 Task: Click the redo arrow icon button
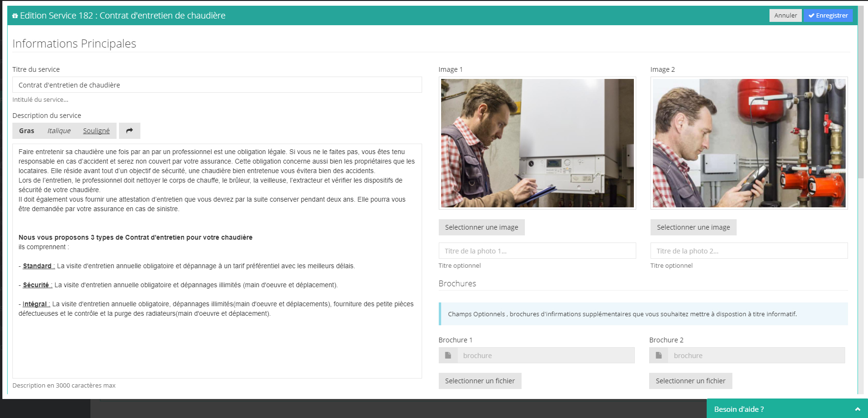click(129, 131)
